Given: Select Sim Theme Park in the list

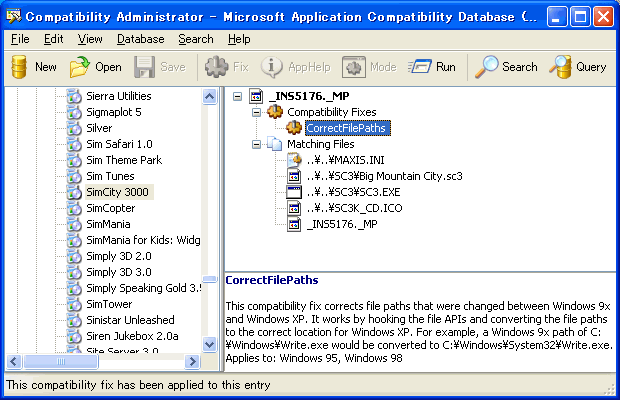Looking at the screenshot, I should click(124, 160).
